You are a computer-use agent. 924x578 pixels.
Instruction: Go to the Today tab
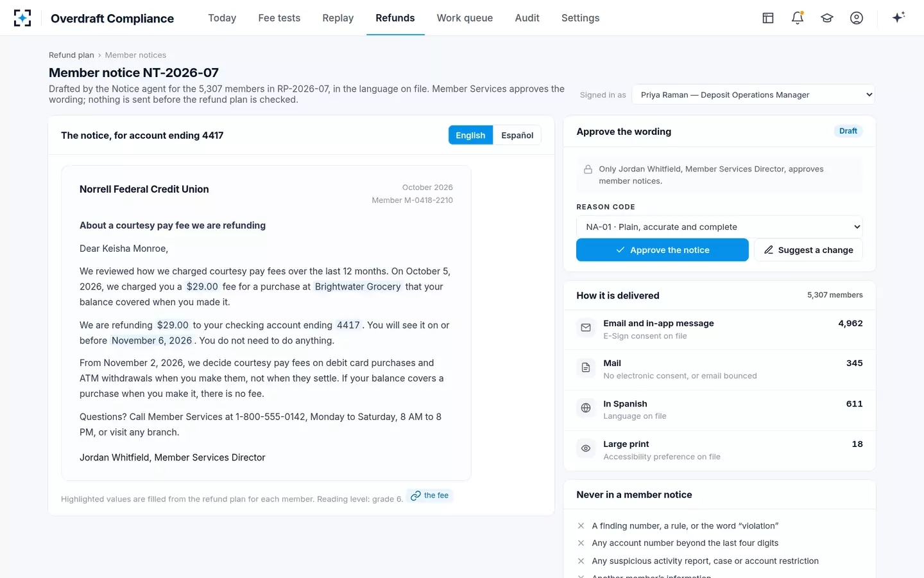point(222,18)
